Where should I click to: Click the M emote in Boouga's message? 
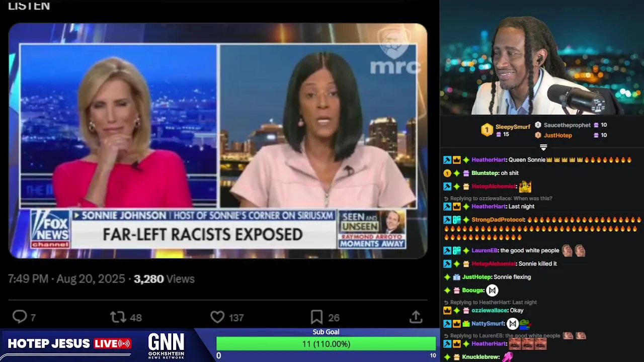click(492, 290)
